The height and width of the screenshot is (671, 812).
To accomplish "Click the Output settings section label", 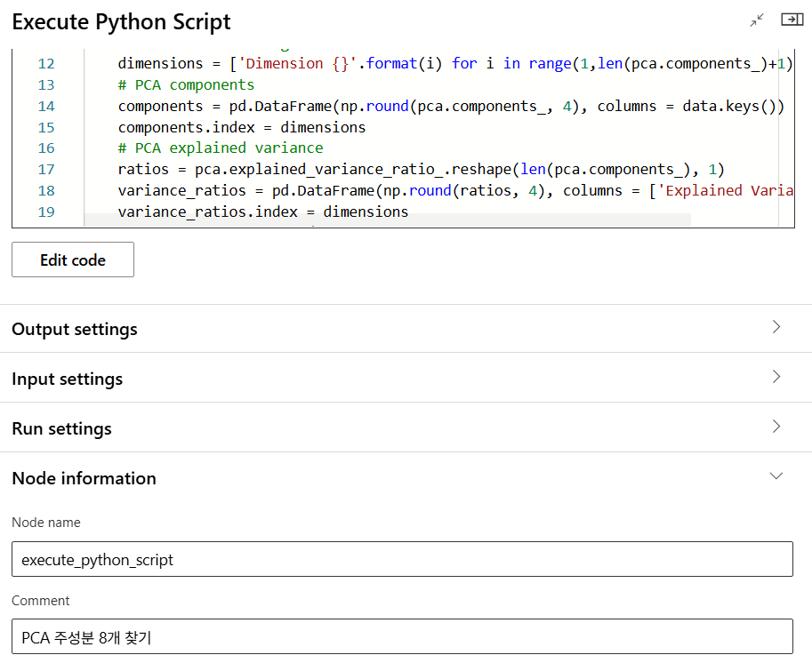I will [x=75, y=330].
